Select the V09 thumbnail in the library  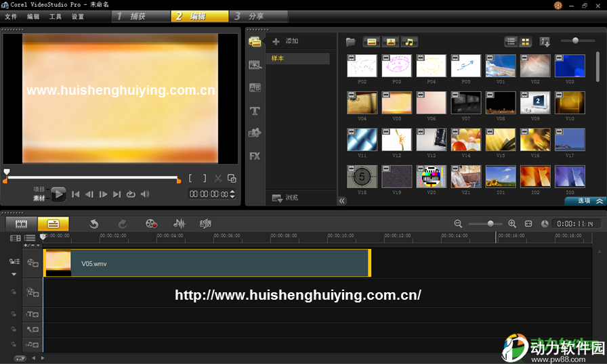tap(535, 103)
